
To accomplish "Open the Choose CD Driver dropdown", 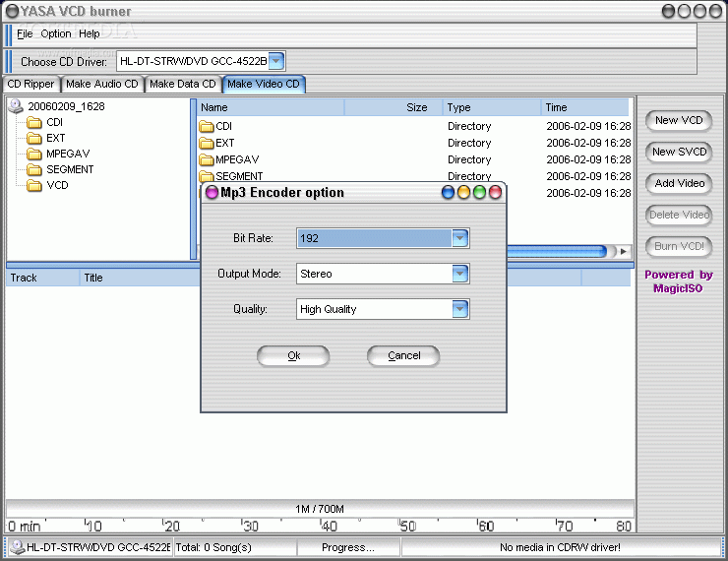I will (x=275, y=61).
